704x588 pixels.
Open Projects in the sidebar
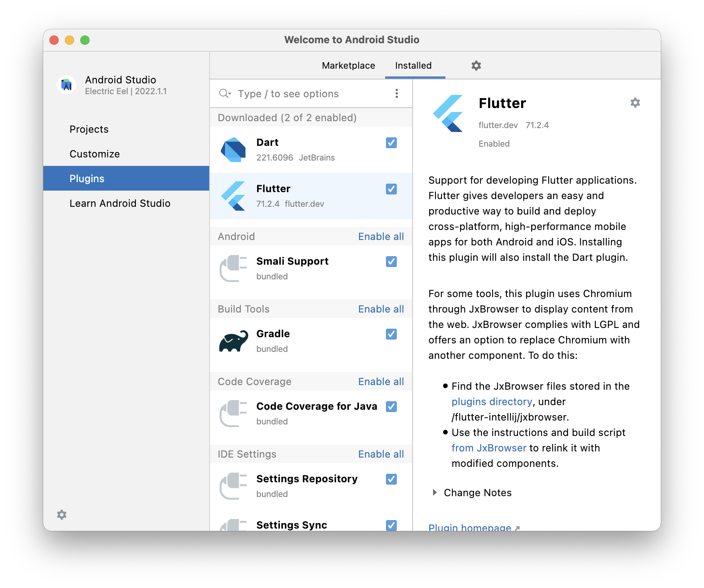(x=126, y=129)
